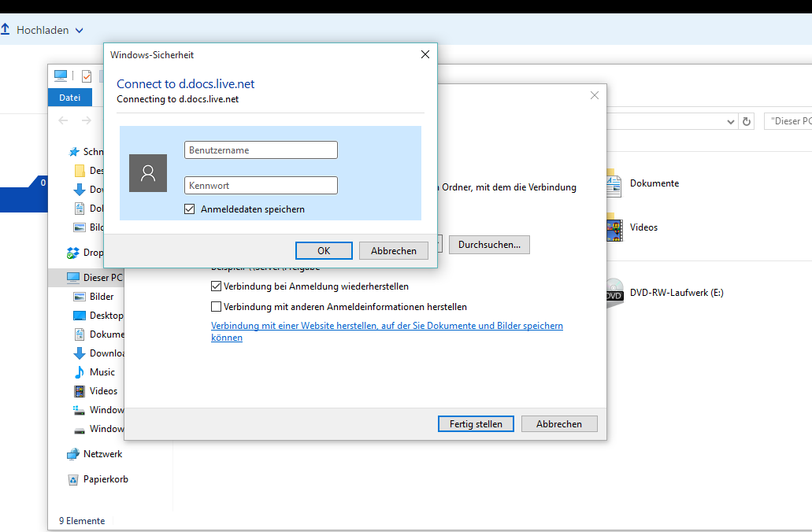Click the Desktop folder icon under Schnellzugriff
The height and width of the screenshot is (532, 812).
(x=80, y=170)
